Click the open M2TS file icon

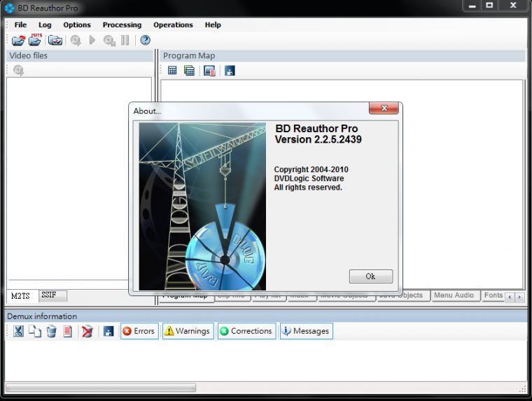(x=34, y=41)
